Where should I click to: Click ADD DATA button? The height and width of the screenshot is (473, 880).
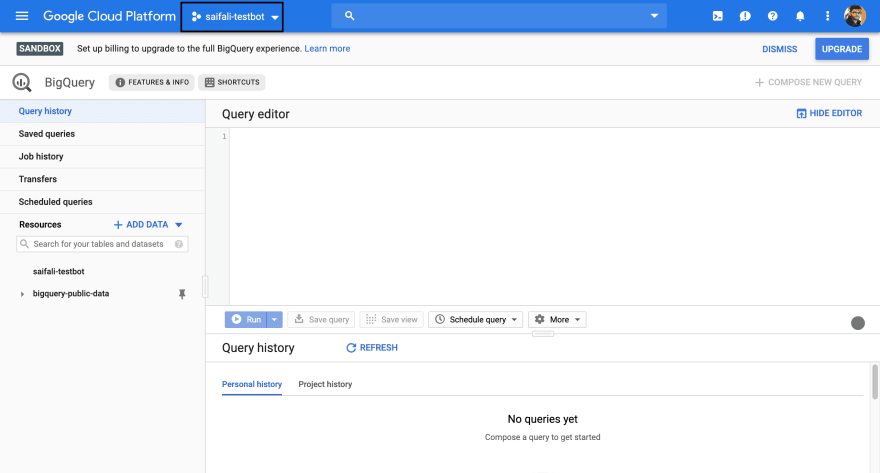pyautogui.click(x=141, y=224)
